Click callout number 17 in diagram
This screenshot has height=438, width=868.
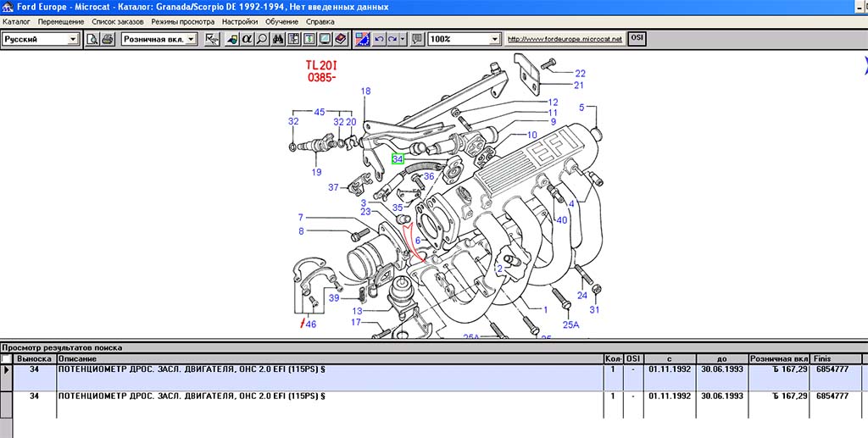(356, 322)
